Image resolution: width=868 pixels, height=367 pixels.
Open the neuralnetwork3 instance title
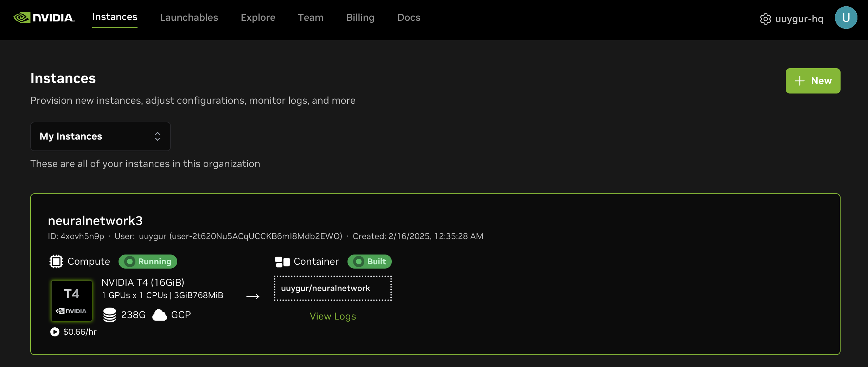pyautogui.click(x=95, y=221)
